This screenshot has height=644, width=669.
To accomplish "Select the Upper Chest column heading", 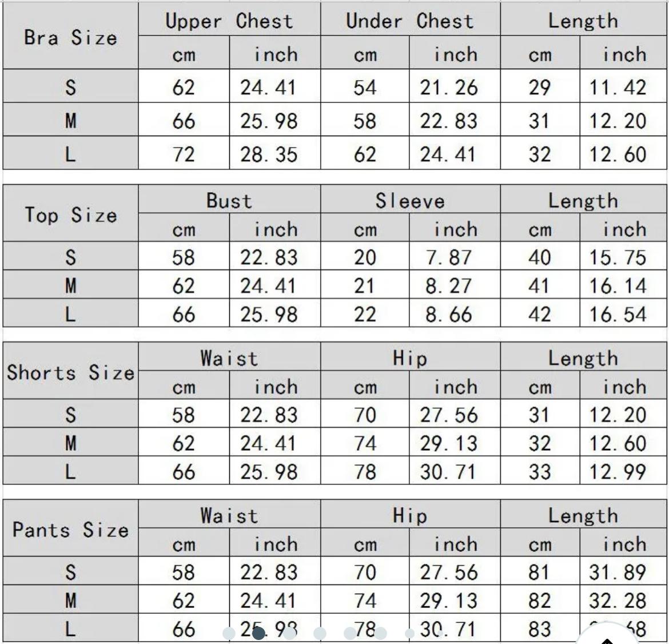I will (229, 21).
